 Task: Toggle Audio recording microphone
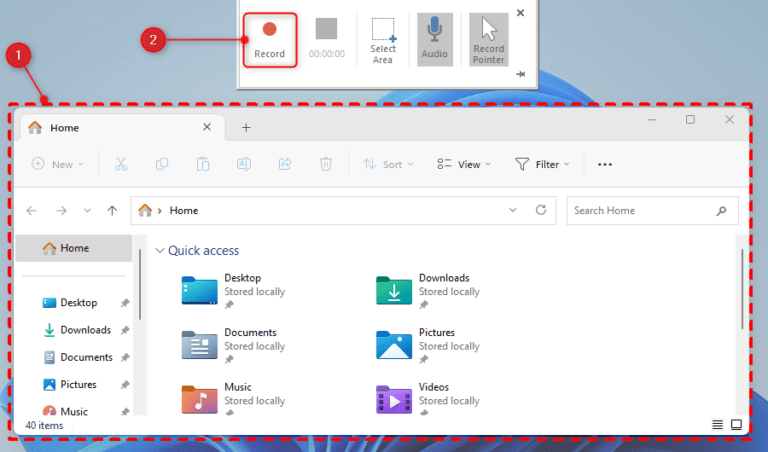pos(434,39)
